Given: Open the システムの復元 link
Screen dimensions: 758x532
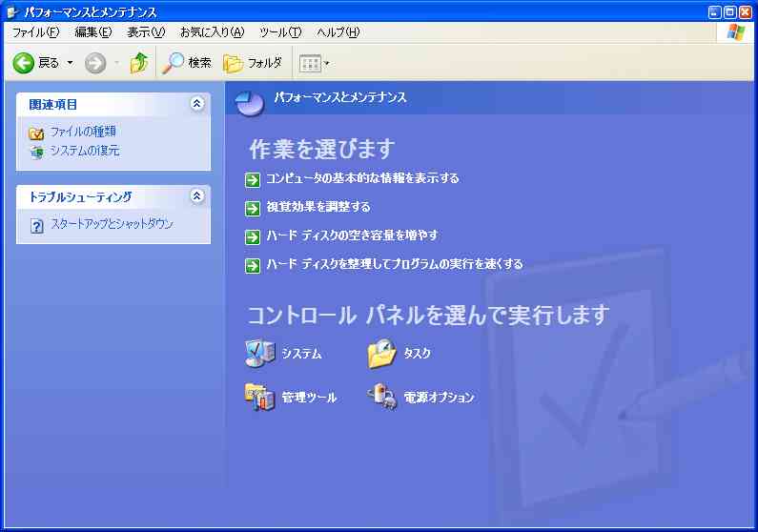Looking at the screenshot, I should (85, 151).
